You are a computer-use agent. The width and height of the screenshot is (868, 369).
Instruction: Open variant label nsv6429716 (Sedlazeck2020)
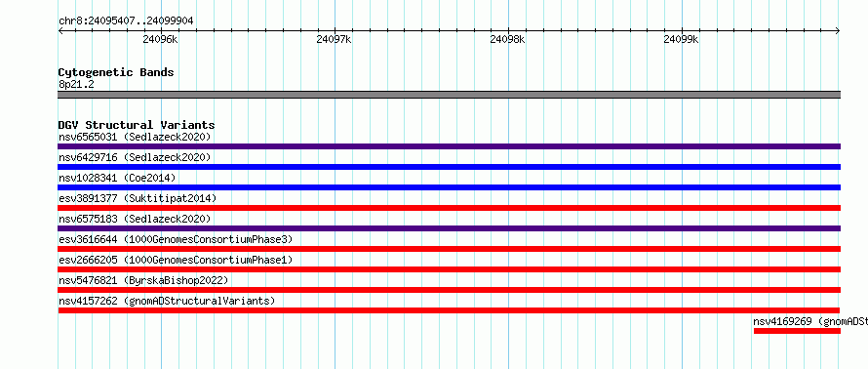[135, 157]
